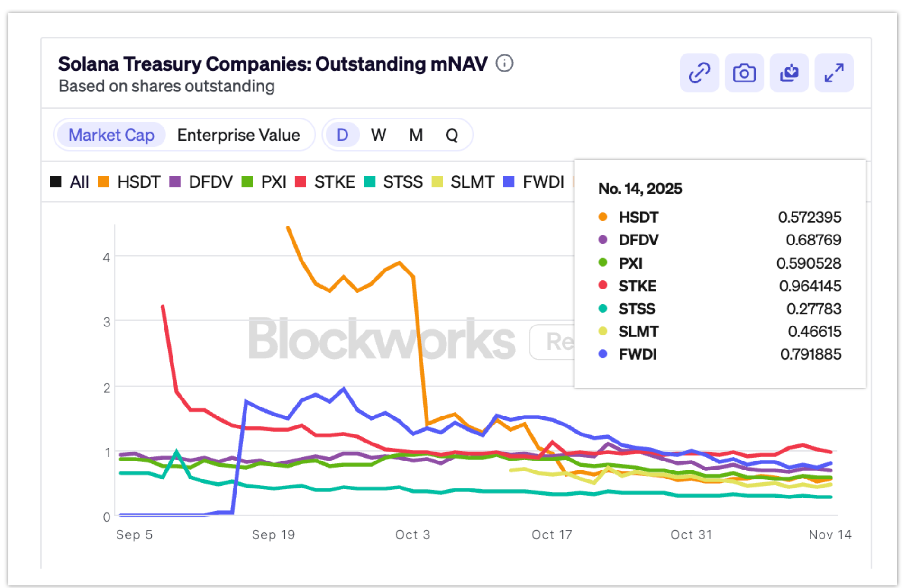
Task: Toggle the All series legend square
Action: point(56,182)
